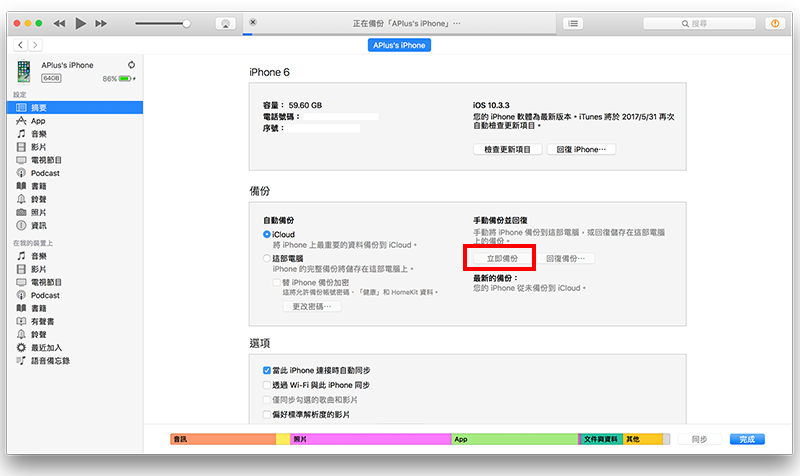Image resolution: width=800 pixels, height=476 pixels.
Task: Select the 這部電腦 backup radio button
Action: [x=266, y=259]
